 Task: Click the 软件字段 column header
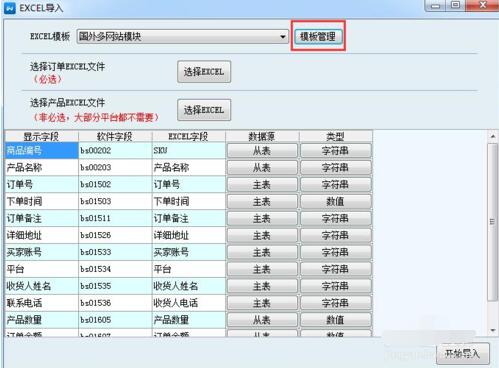pos(115,136)
